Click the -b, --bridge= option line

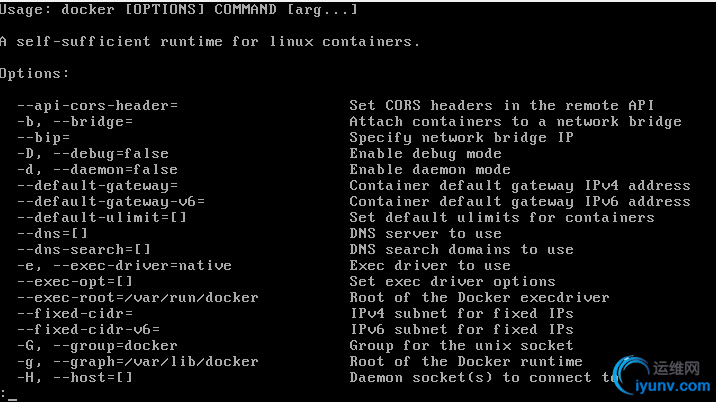point(75,122)
